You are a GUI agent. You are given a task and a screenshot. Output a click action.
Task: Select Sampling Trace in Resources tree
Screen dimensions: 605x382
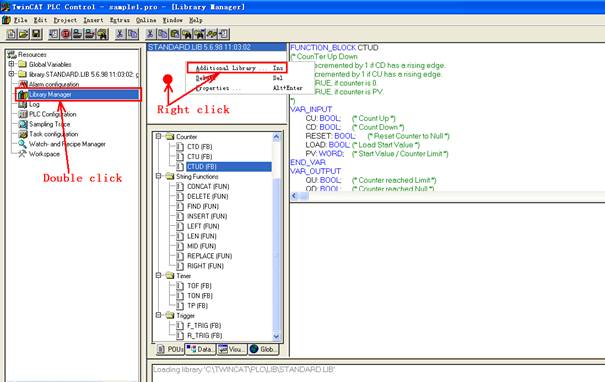[49, 124]
